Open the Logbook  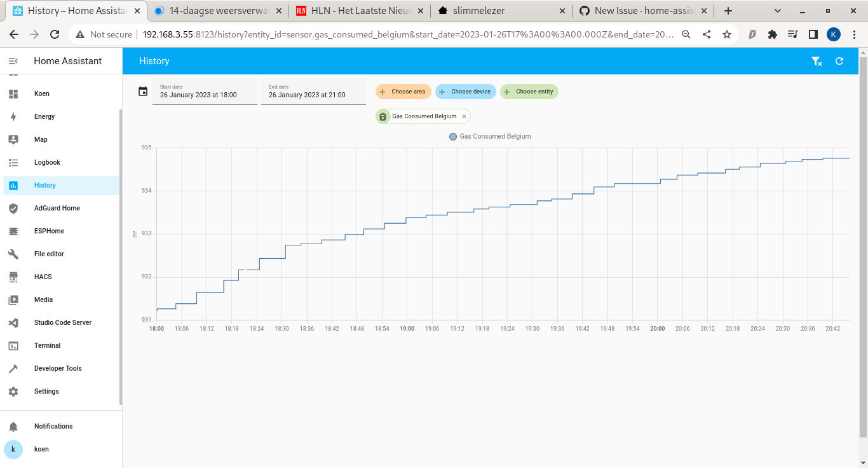47,162
